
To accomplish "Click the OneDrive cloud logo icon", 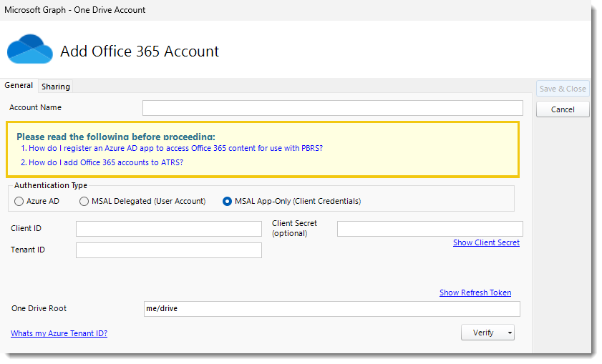I will coord(29,49).
